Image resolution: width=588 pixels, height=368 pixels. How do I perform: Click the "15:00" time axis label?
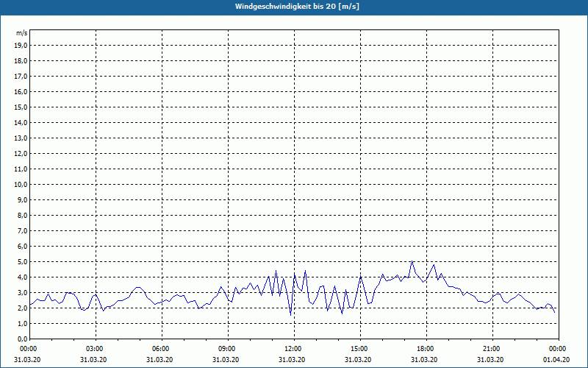pos(360,349)
